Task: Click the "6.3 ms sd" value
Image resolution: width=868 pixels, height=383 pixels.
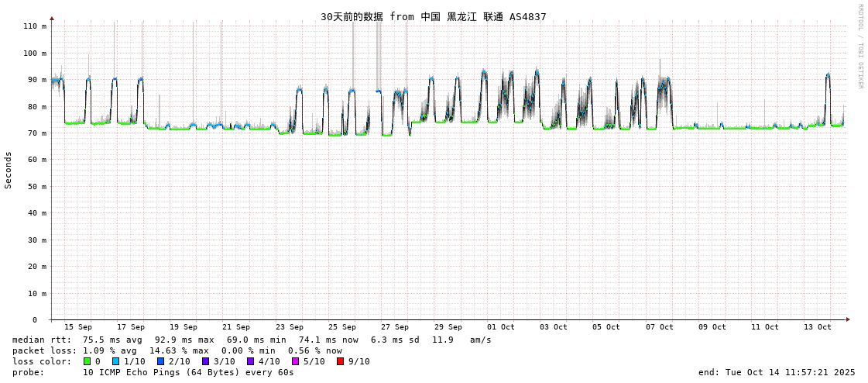Action: pyautogui.click(x=395, y=340)
